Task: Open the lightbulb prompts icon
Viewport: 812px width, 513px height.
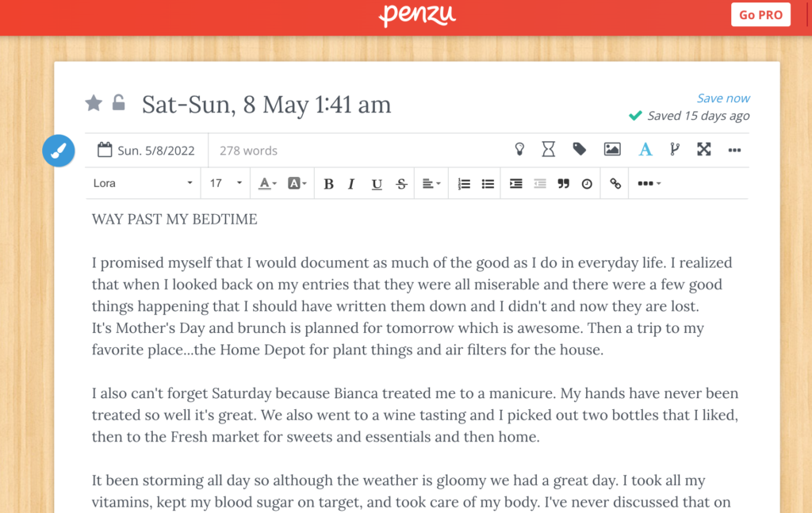Action: 519,149
